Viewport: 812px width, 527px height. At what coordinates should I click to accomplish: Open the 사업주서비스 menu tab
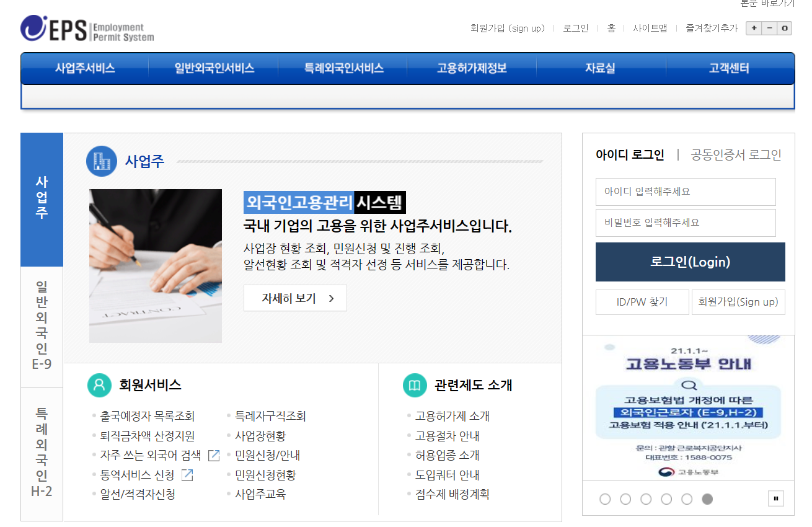84,68
